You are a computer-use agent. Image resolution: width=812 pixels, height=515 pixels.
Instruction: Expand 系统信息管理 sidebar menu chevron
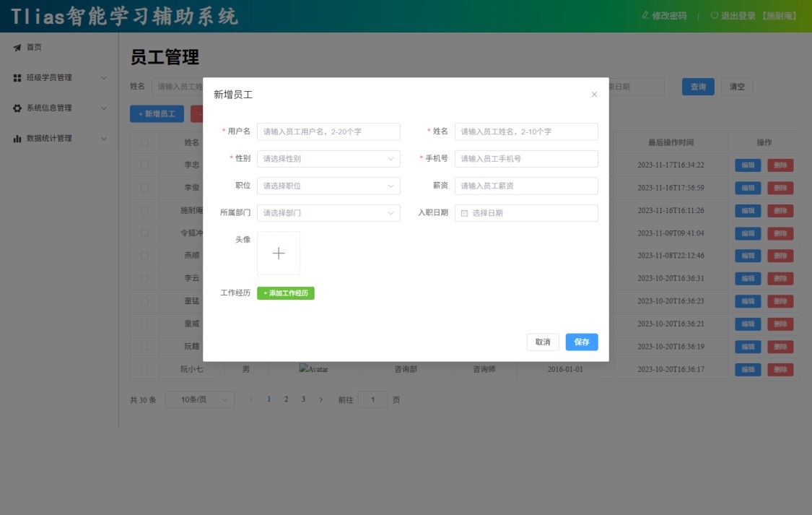(103, 108)
